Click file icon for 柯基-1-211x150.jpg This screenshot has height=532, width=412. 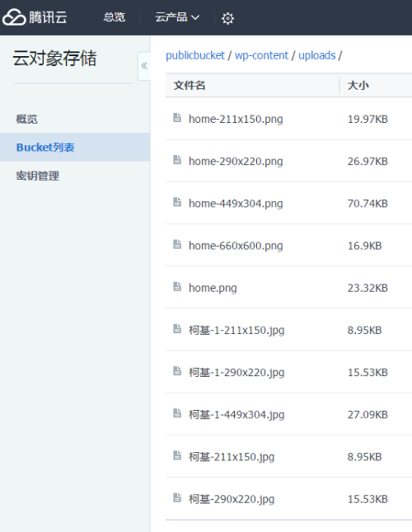(x=177, y=329)
